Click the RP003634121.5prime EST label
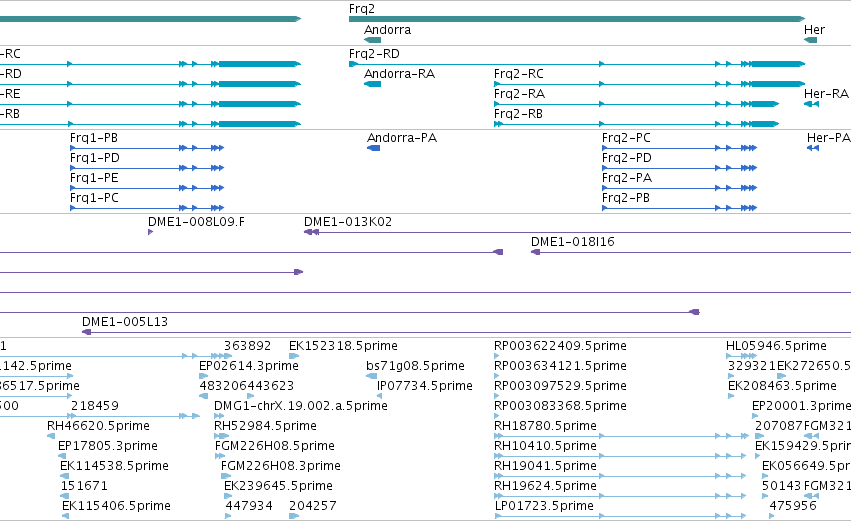851x521 pixels. click(560, 366)
